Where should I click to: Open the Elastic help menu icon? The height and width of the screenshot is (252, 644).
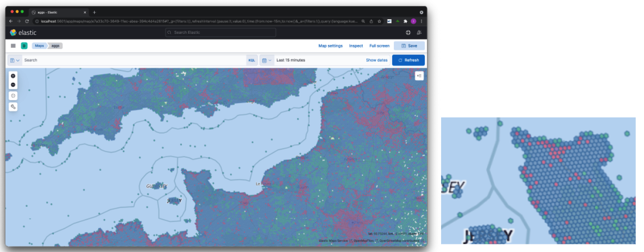(x=408, y=32)
